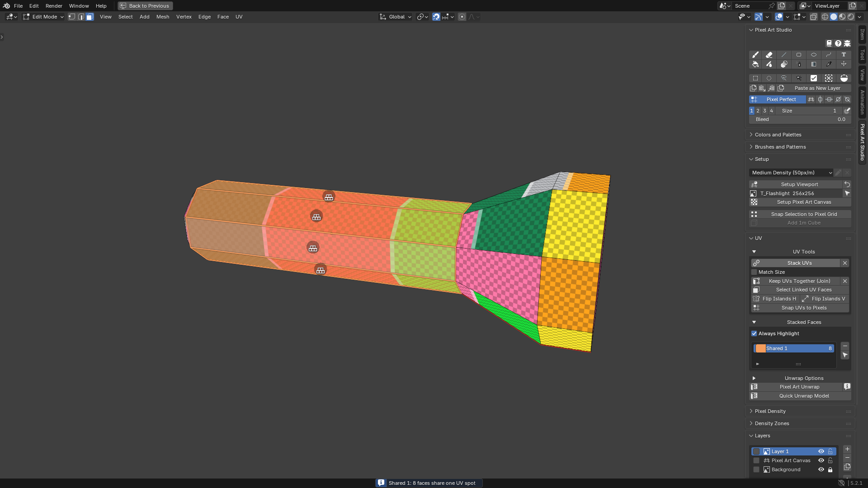Select the Text tool
The width and height of the screenshot is (868, 488).
844,55
